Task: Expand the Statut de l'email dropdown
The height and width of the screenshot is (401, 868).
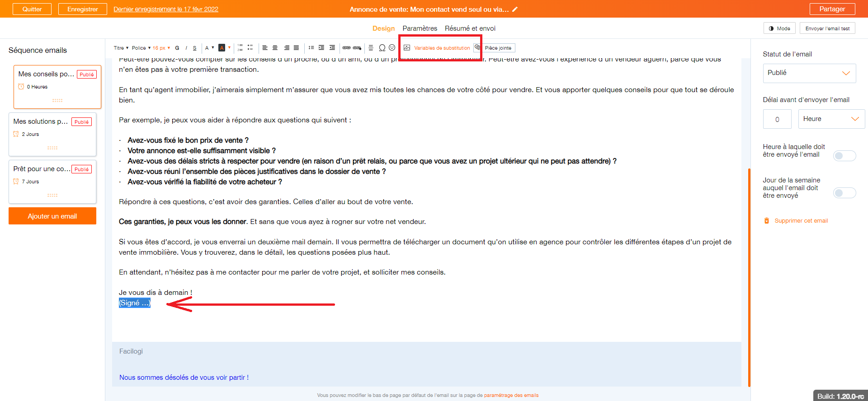Action: [809, 73]
